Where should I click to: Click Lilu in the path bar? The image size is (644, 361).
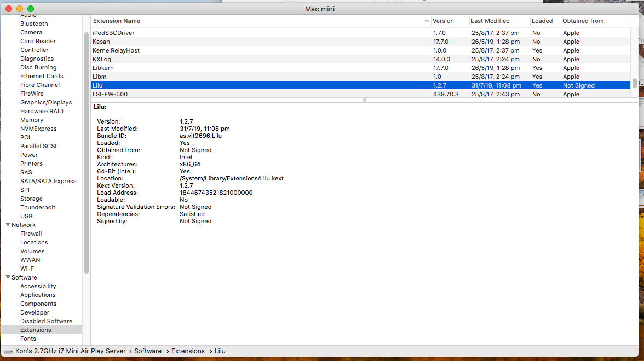point(220,351)
